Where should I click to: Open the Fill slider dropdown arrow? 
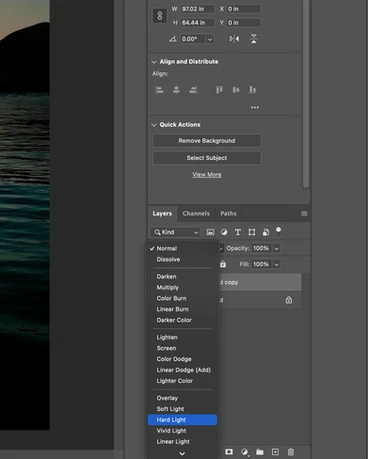[x=276, y=264]
